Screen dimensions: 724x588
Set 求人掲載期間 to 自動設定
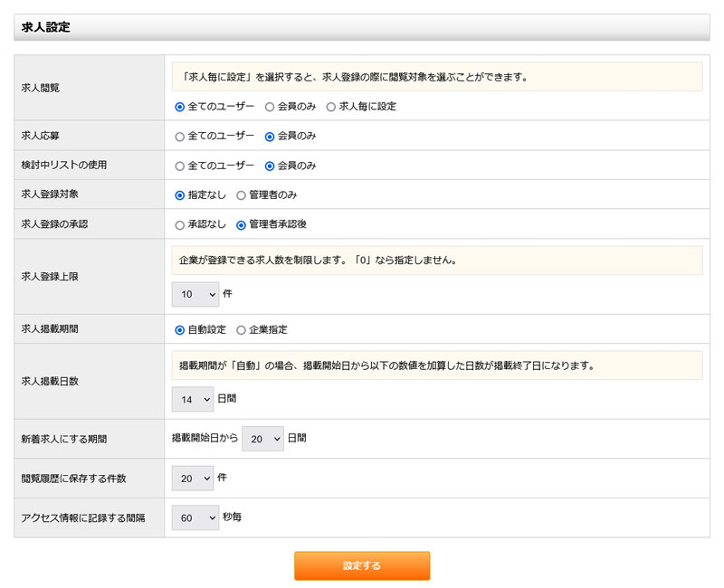[179, 330]
